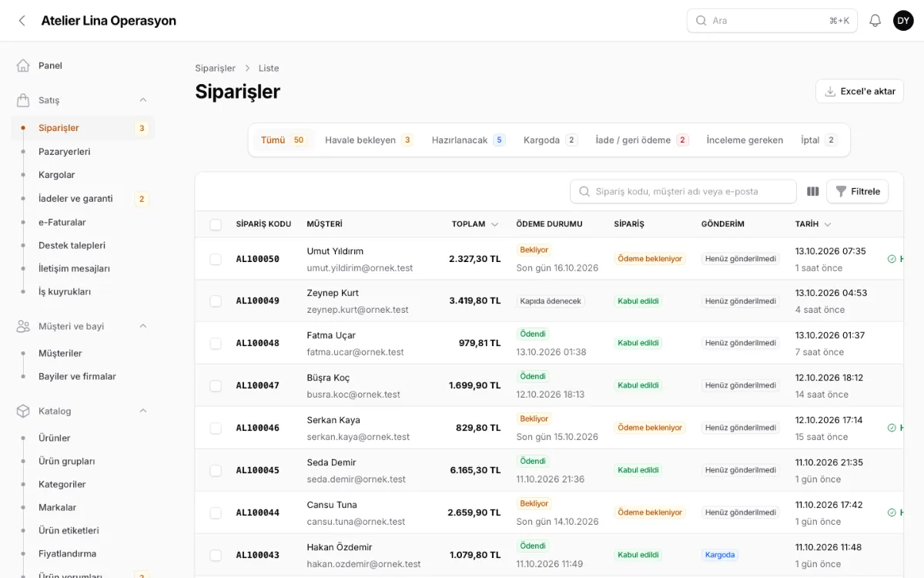Click the Satış shopping bag icon
The image size is (924, 578).
point(23,100)
